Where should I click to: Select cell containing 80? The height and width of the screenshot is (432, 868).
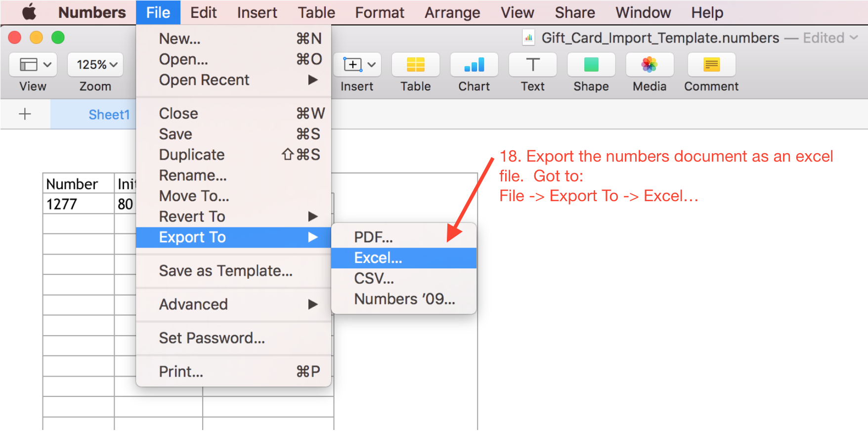126,204
